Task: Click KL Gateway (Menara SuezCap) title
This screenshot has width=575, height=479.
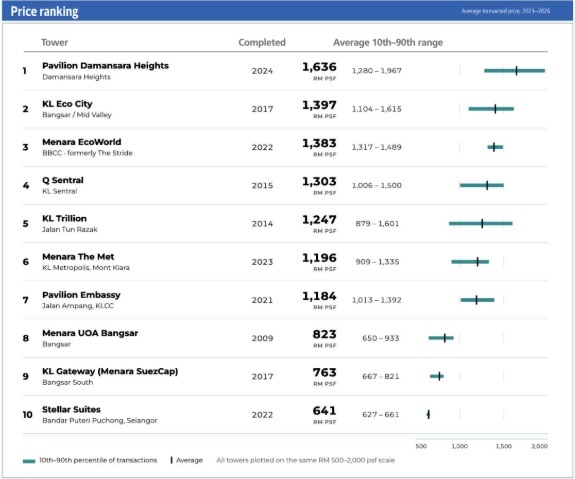Action: pos(110,371)
